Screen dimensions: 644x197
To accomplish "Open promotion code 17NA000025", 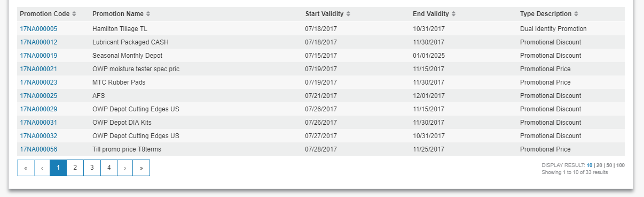I will point(38,96).
